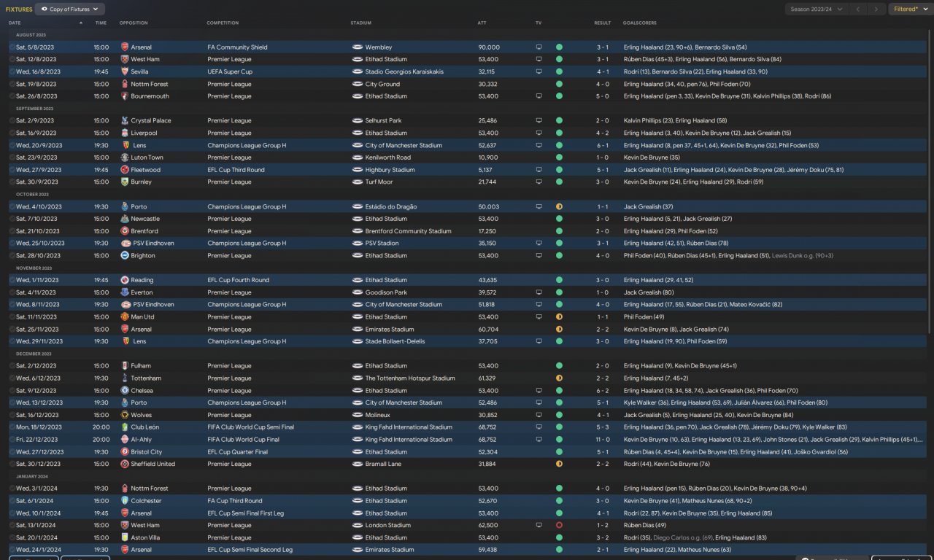
Task: Click the West Ham badge on 12/8/2023
Action: coord(125,59)
